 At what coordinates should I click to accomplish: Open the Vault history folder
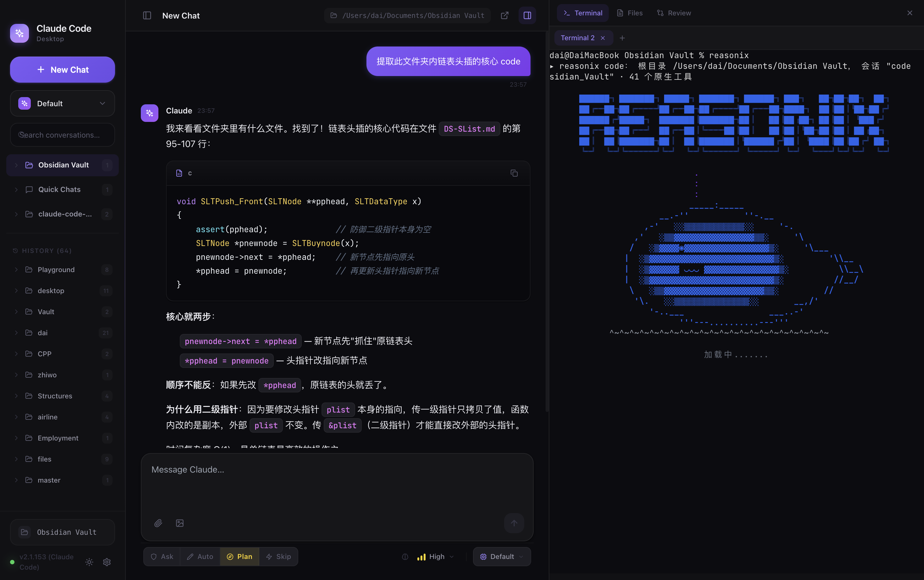(62, 312)
